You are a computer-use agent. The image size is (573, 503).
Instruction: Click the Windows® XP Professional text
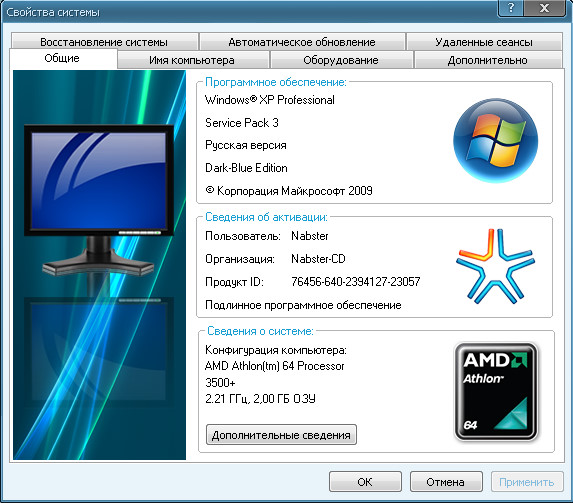coord(270,100)
